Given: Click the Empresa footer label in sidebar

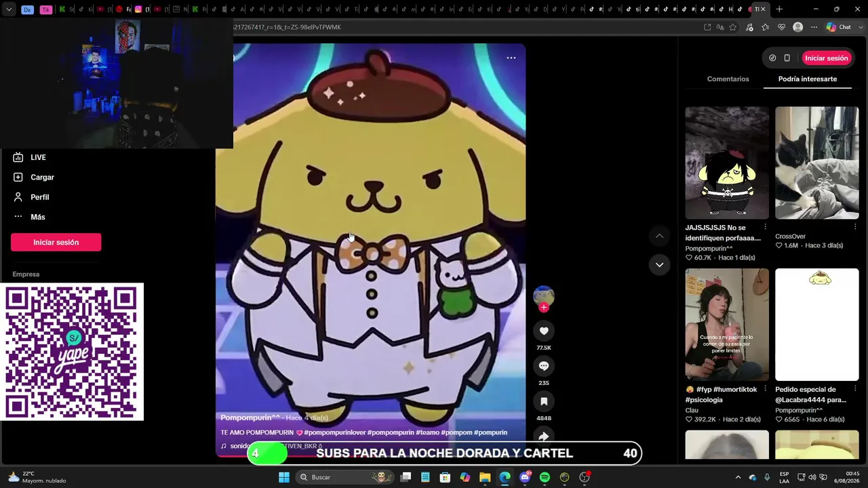Looking at the screenshot, I should [26, 274].
